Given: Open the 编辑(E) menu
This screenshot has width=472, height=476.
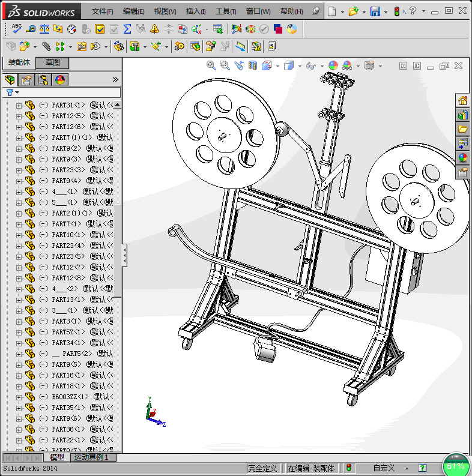Looking at the screenshot, I should pyautogui.click(x=134, y=11).
